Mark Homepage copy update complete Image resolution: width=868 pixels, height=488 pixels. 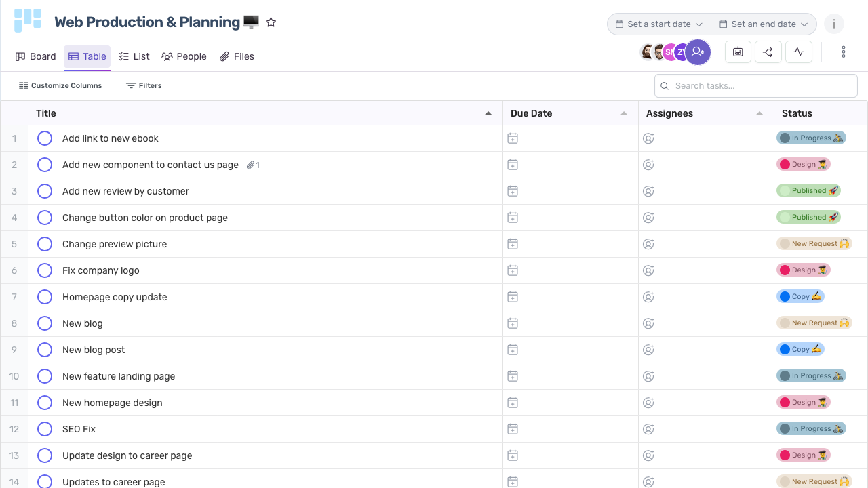click(x=45, y=297)
